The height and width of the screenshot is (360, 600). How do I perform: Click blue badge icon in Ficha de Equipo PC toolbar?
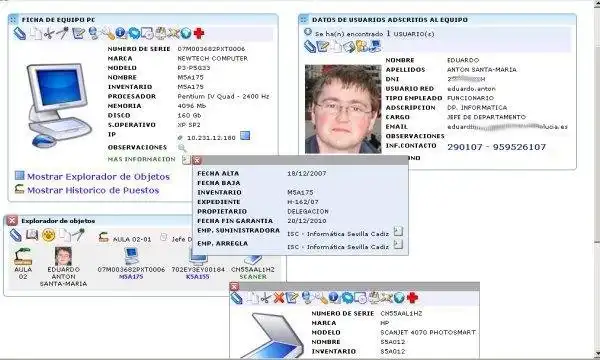click(134, 34)
